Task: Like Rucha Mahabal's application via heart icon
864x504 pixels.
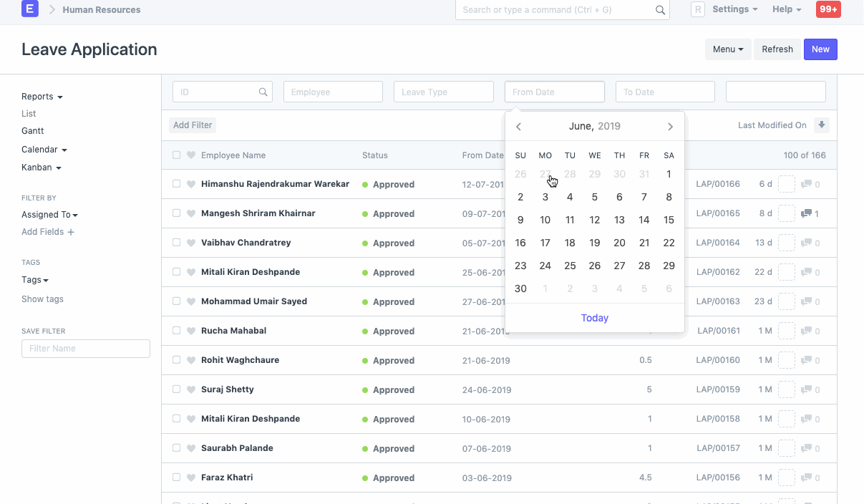Action: pos(190,331)
